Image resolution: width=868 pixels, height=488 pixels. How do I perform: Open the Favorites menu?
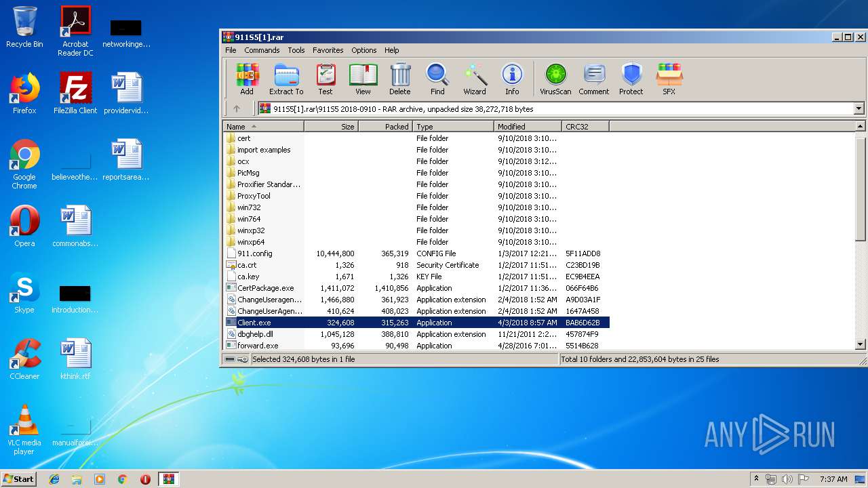click(328, 50)
